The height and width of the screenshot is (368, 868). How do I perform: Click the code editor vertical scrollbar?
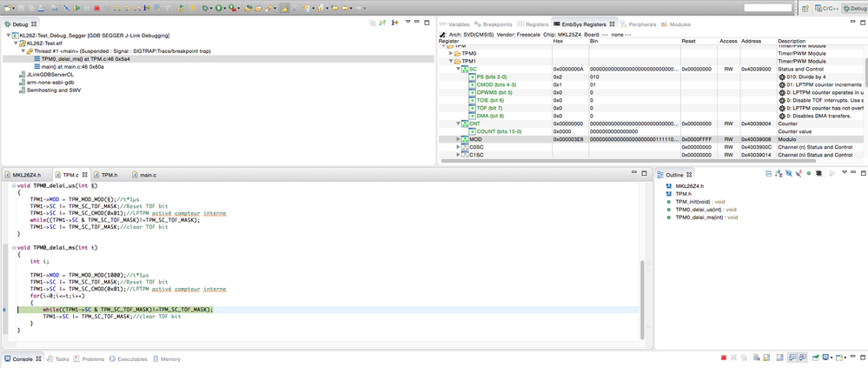click(x=642, y=299)
